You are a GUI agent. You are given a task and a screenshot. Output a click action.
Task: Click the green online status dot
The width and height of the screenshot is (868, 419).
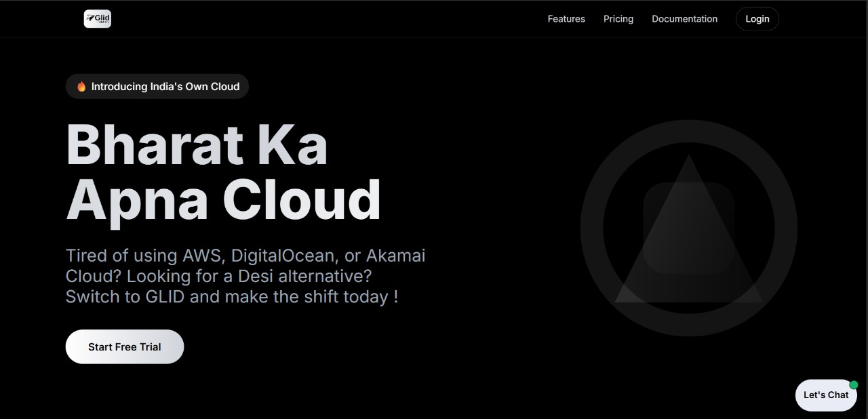click(854, 384)
